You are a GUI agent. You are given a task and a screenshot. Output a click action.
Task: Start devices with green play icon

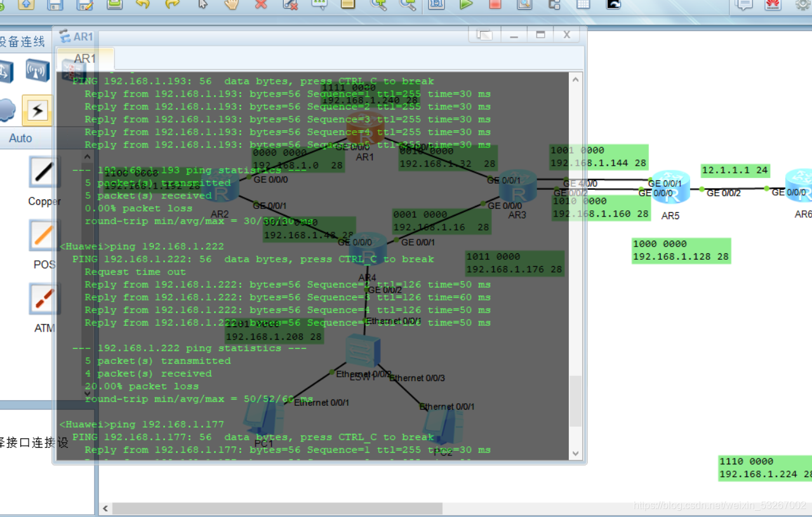466,3
